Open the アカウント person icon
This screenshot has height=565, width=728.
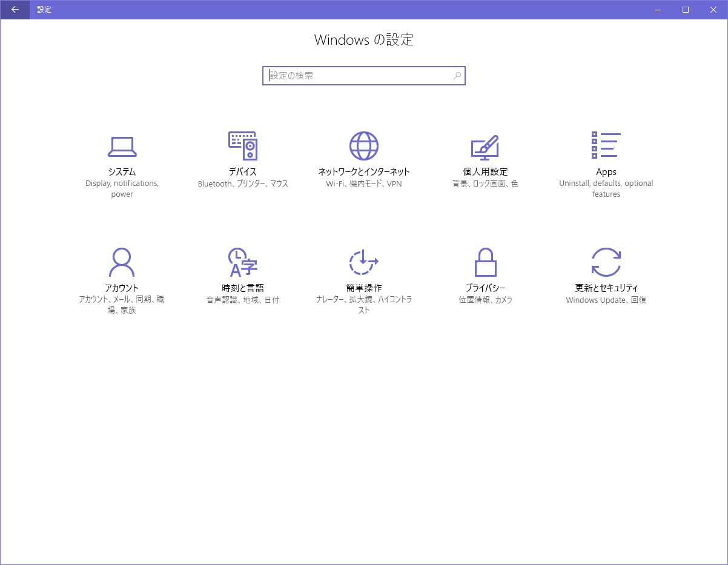coord(122,262)
